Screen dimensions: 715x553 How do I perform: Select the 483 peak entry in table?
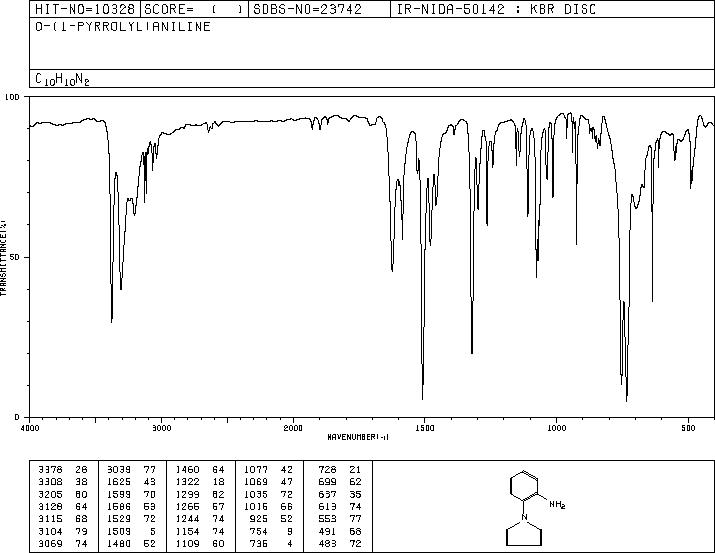pyautogui.click(x=340, y=543)
